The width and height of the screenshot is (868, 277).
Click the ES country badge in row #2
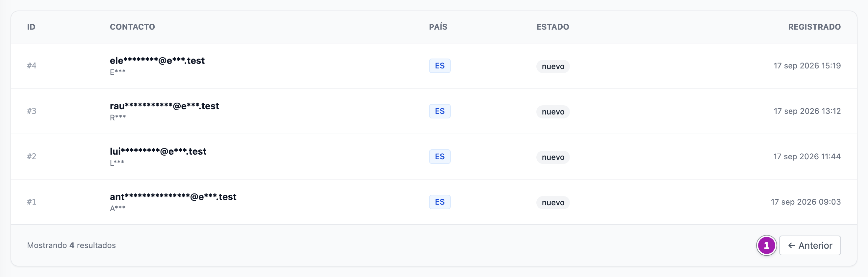click(x=440, y=156)
